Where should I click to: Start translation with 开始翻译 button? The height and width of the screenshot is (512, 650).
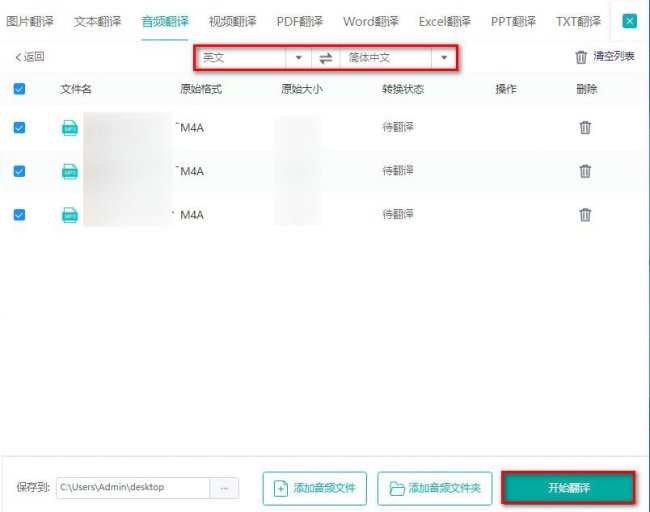(568, 488)
